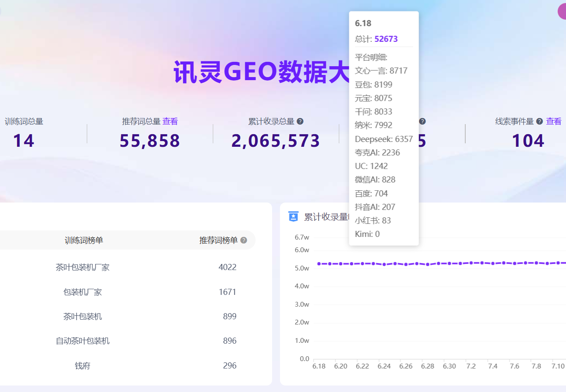The width and height of the screenshot is (566, 392).
Task: Click help icon beside 推荐词榜单
Action: pos(243,240)
